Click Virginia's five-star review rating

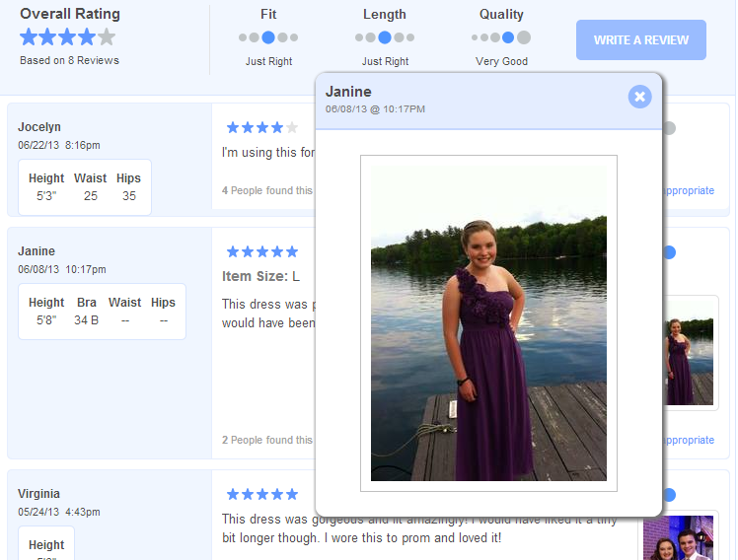261,494
